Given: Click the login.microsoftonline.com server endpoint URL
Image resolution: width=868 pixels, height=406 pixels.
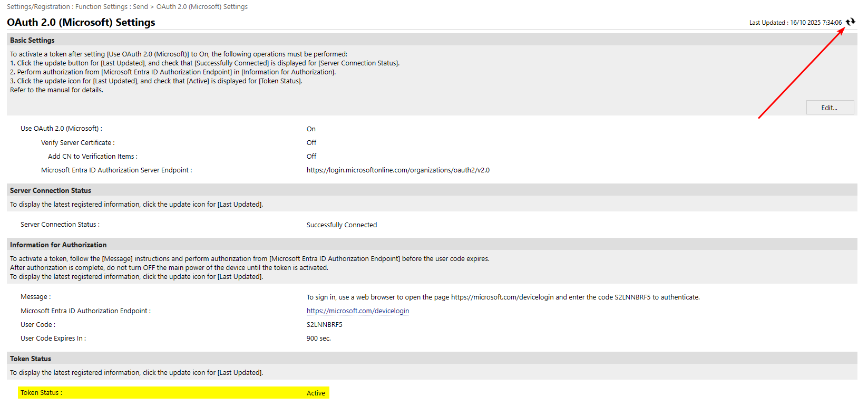Looking at the screenshot, I should click(x=398, y=170).
